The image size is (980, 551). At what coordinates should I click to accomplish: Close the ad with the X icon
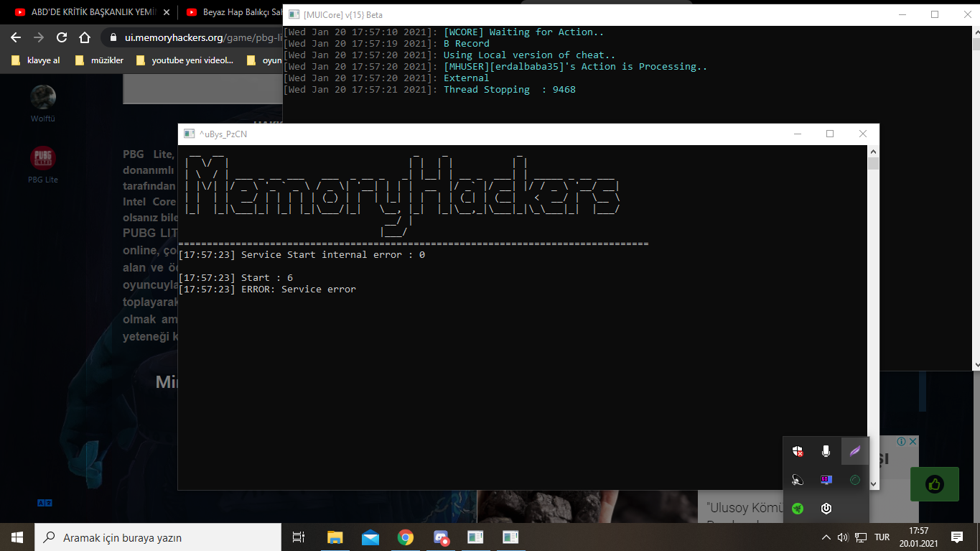coord(913,442)
